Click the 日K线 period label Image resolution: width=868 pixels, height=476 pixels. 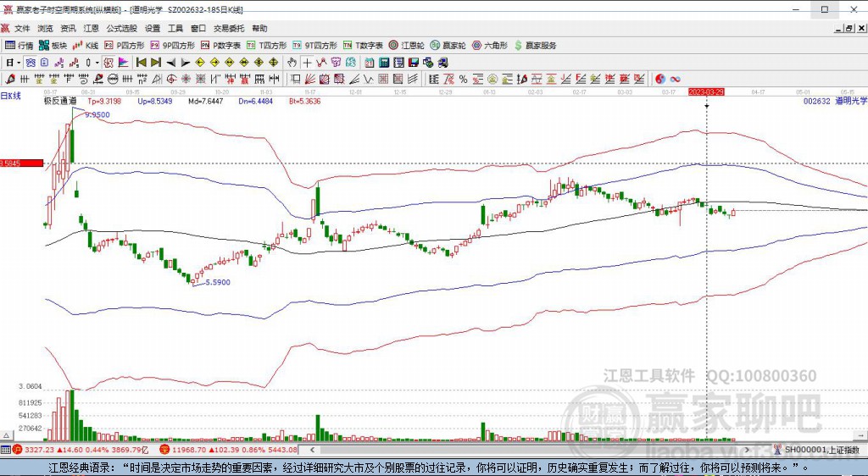tap(10, 96)
